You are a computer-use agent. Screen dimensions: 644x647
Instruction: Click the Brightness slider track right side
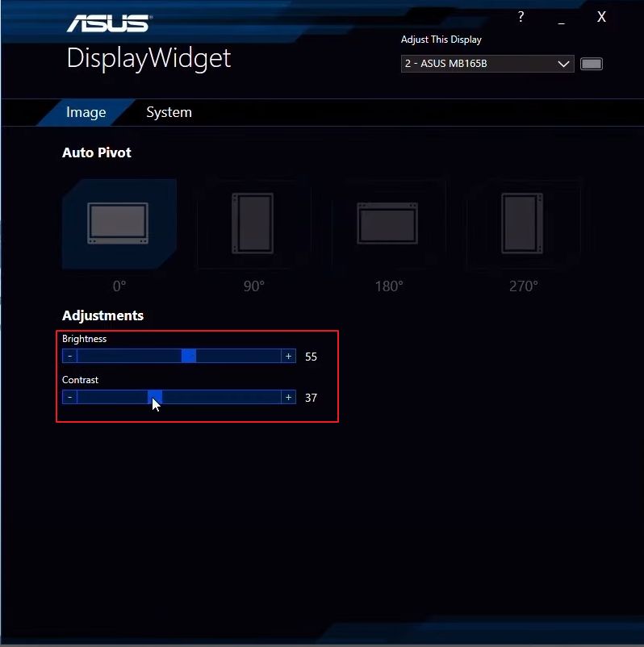point(239,356)
